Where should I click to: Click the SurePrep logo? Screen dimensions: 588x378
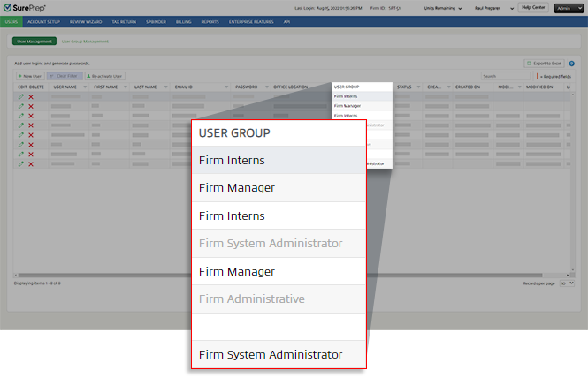(25, 8)
